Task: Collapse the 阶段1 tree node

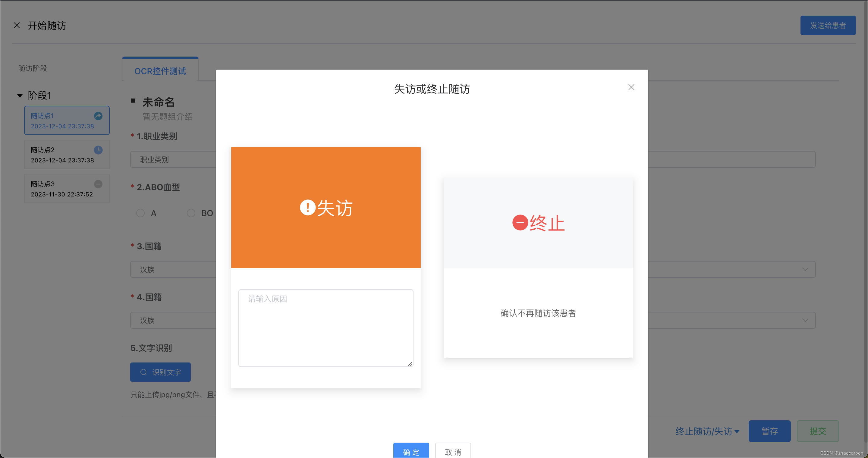Action: click(x=20, y=96)
